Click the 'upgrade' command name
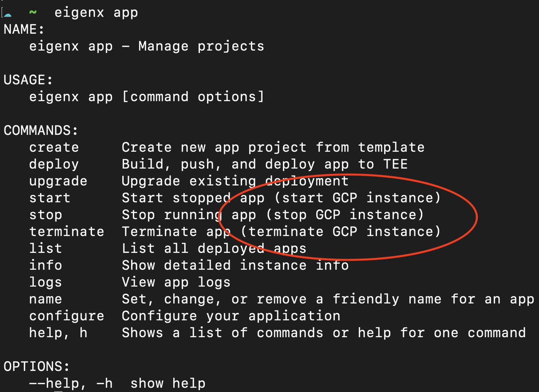The height and width of the screenshot is (392, 539). coord(58,181)
